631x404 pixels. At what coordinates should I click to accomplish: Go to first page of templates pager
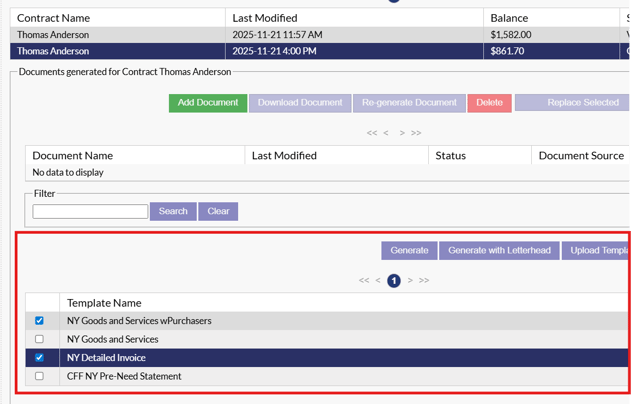(364, 281)
